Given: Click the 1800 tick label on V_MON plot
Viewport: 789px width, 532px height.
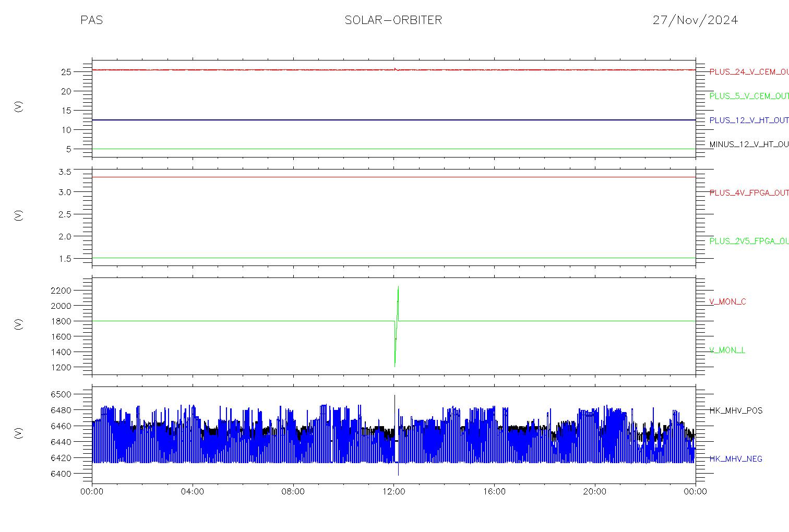Looking at the screenshot, I should point(61,321).
